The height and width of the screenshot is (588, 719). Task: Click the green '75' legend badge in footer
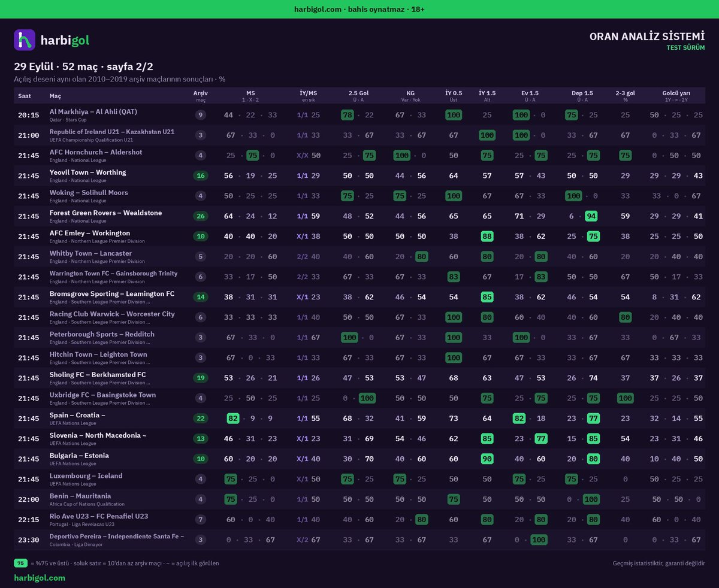coord(20,563)
